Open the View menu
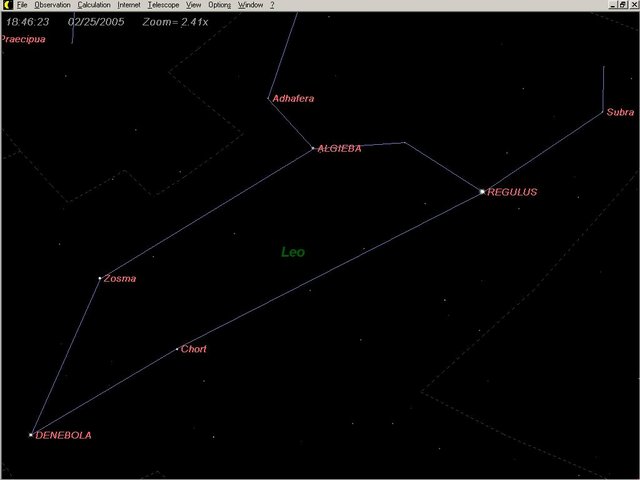This screenshot has height=480, width=640. [x=194, y=5]
